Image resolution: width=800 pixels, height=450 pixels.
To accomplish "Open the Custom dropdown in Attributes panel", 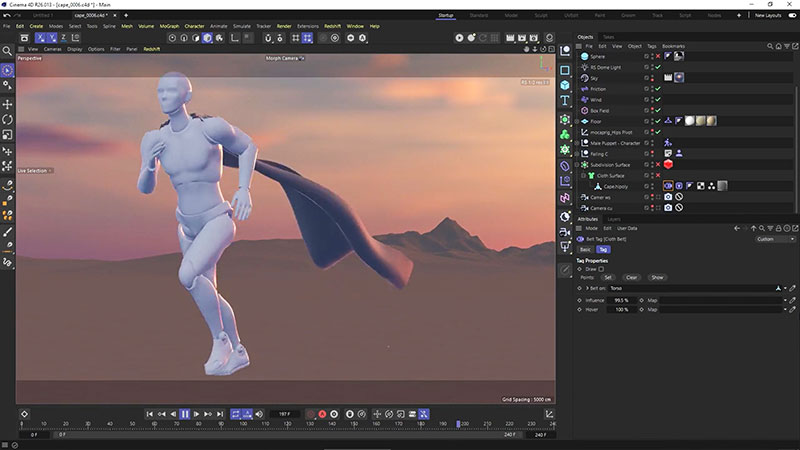I will [775, 239].
